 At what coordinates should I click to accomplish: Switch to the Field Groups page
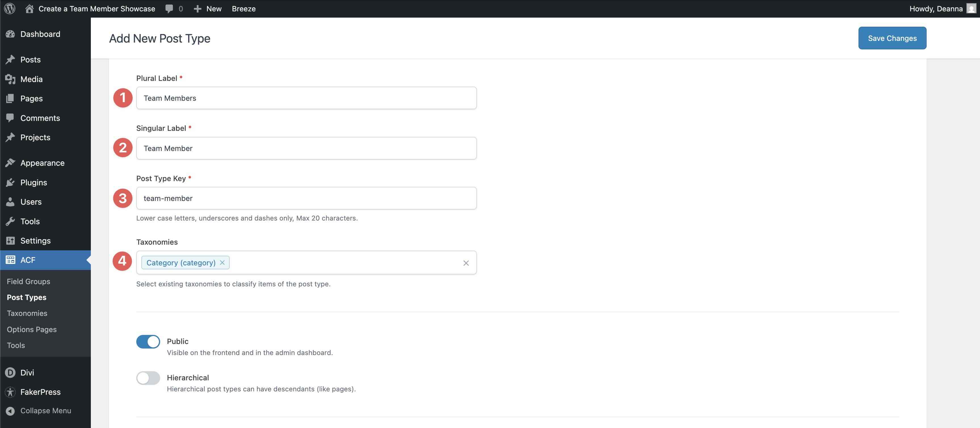click(28, 282)
